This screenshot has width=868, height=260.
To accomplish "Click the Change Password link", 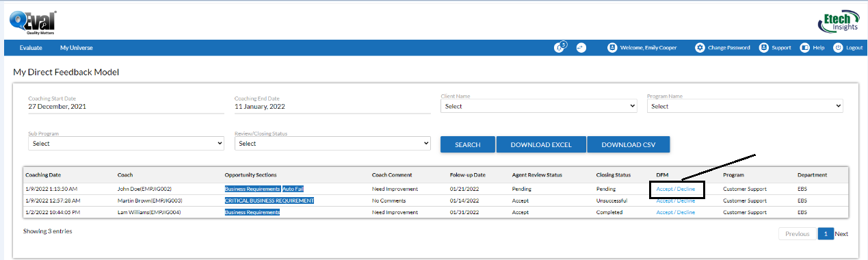I will (729, 48).
